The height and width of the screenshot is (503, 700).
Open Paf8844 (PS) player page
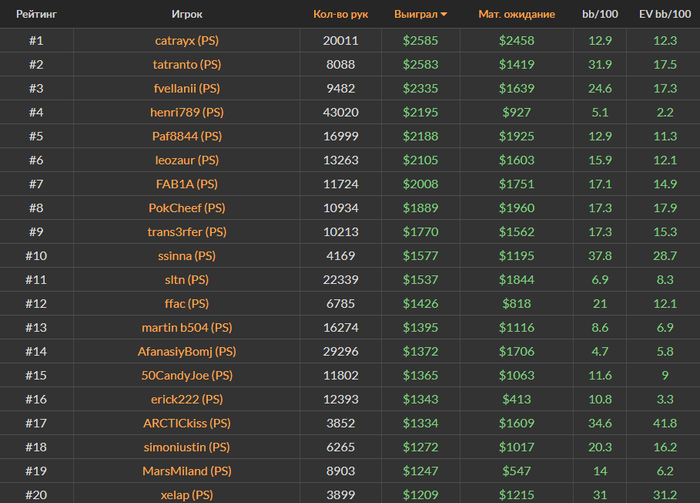187,136
